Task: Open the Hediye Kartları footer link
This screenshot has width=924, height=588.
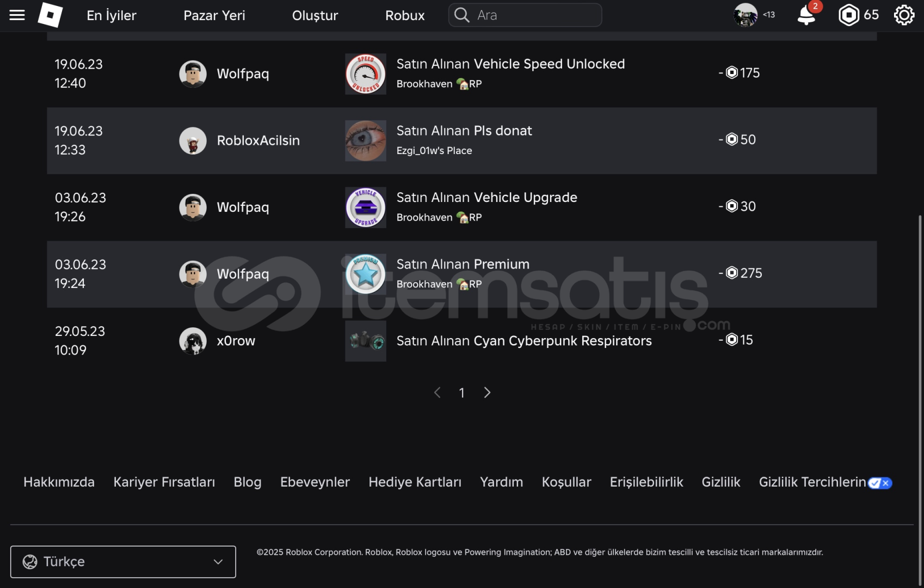Action: (x=415, y=482)
